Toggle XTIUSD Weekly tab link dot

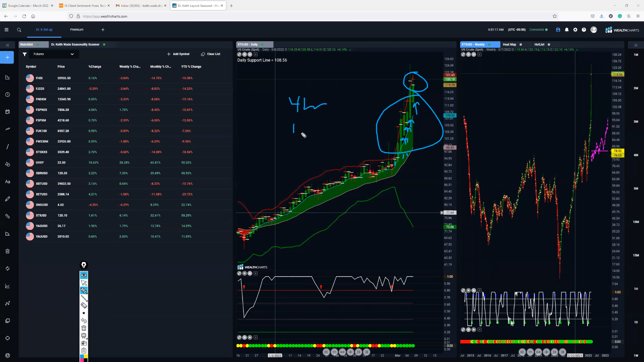(489, 45)
